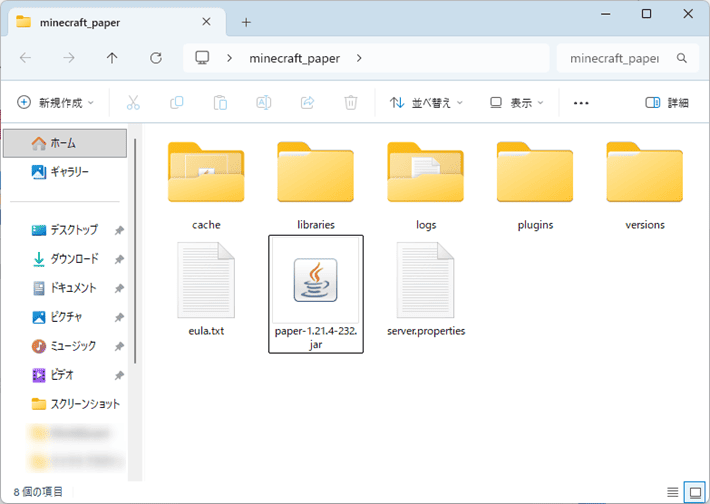710x504 pixels.
Task: Unpin デスクトップ using its pin icon
Action: [x=119, y=230]
